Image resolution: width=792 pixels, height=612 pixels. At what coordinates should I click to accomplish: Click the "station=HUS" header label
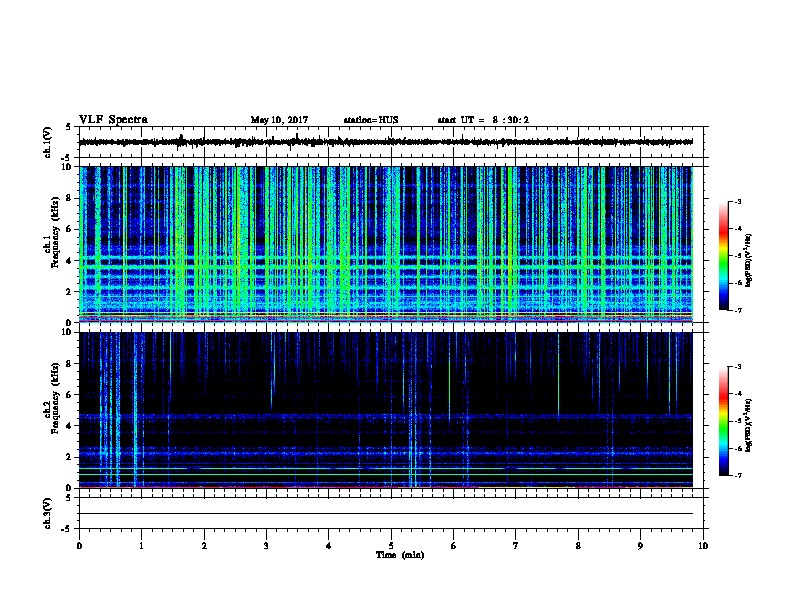click(371, 120)
